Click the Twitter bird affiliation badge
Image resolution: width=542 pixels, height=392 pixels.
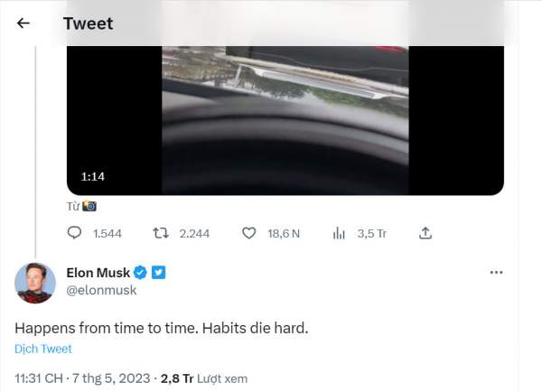tap(159, 273)
